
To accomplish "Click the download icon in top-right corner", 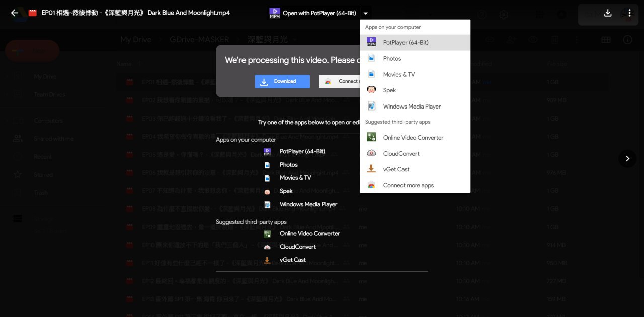I will [x=608, y=13].
